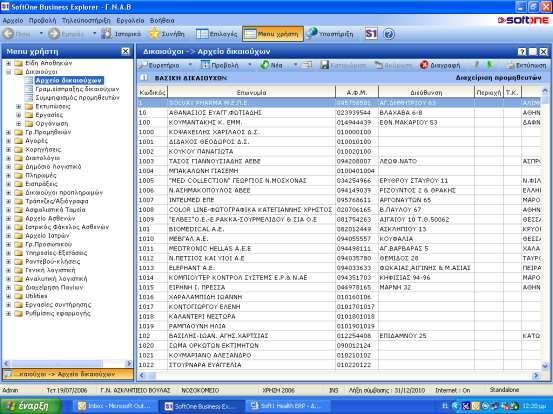This screenshot has height=414, width=553.
Task: Open the Εμπρός forward history dropdown arrow
Action: (x=94, y=34)
